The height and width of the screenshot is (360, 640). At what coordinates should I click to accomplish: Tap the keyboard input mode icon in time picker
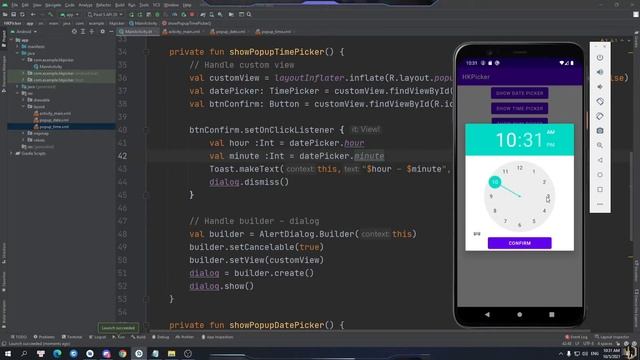click(x=477, y=234)
